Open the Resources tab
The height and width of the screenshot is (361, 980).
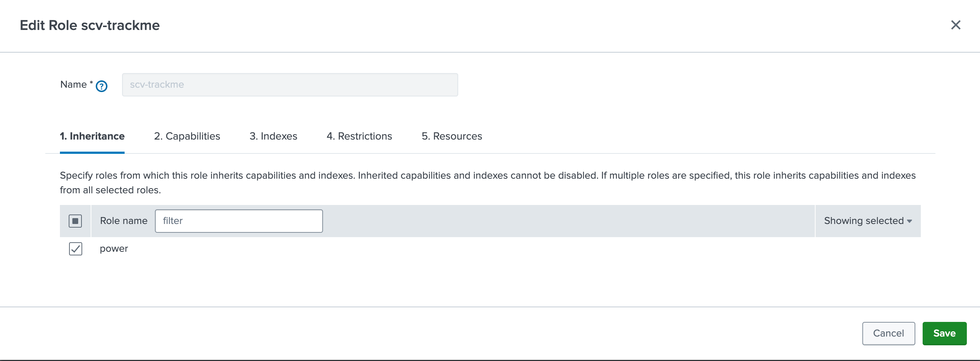point(452,136)
